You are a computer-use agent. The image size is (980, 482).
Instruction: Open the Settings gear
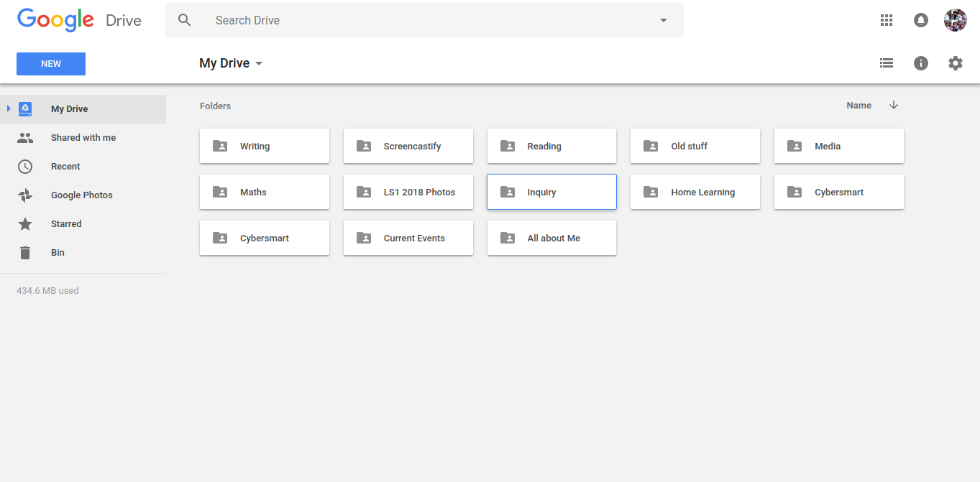(x=956, y=63)
